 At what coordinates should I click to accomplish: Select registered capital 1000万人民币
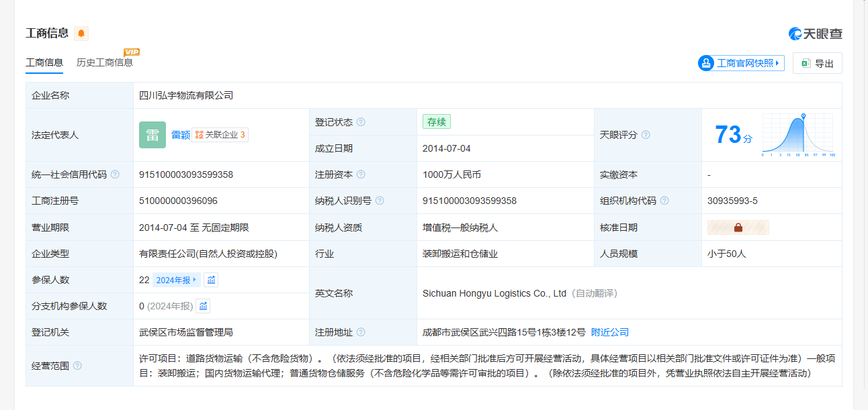(x=451, y=174)
